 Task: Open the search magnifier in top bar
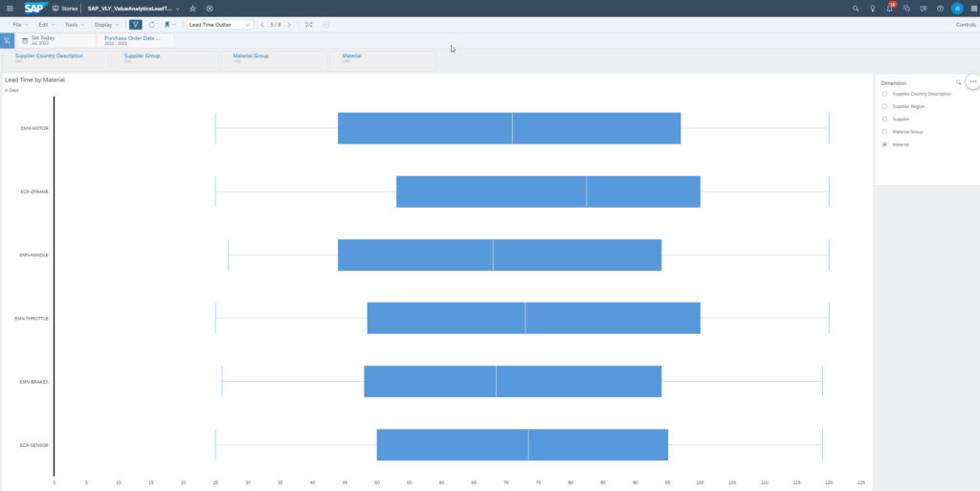point(856,8)
